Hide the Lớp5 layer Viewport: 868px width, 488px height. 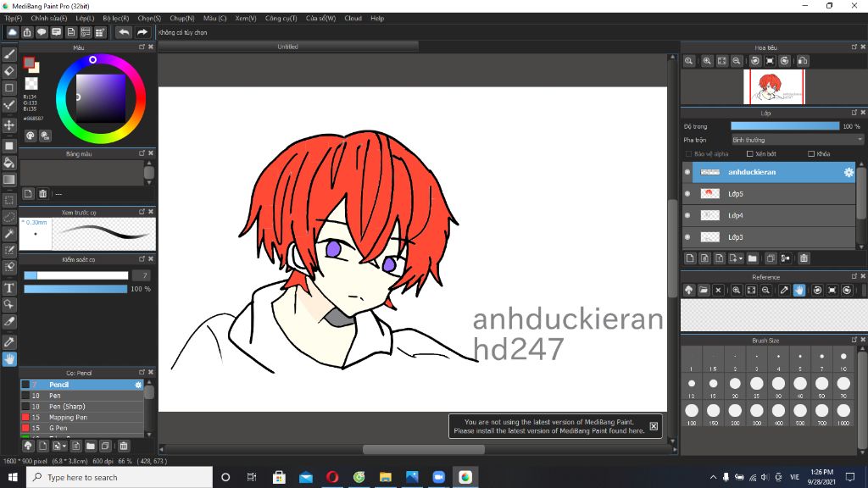pyautogui.click(x=687, y=194)
